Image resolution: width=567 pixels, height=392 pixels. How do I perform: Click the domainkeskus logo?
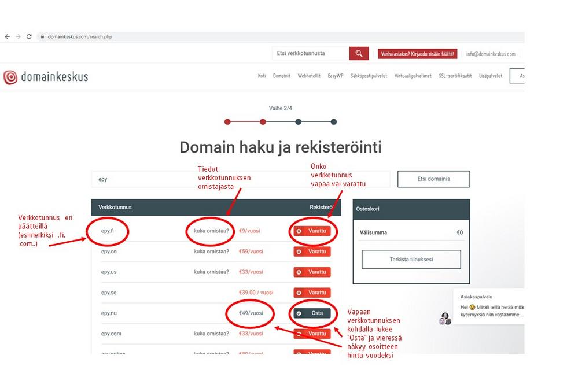[x=46, y=77]
